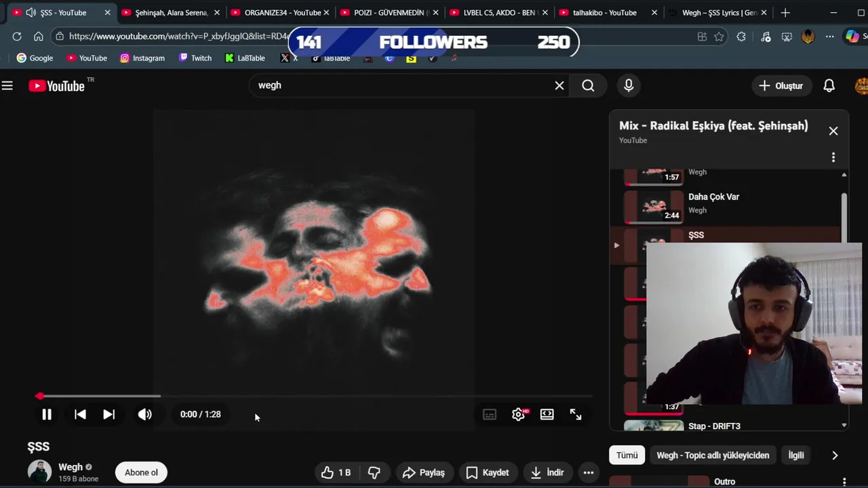Play 'Stap - DRIFT3' playlist item
The width and height of the screenshot is (868, 488).
tap(714, 426)
